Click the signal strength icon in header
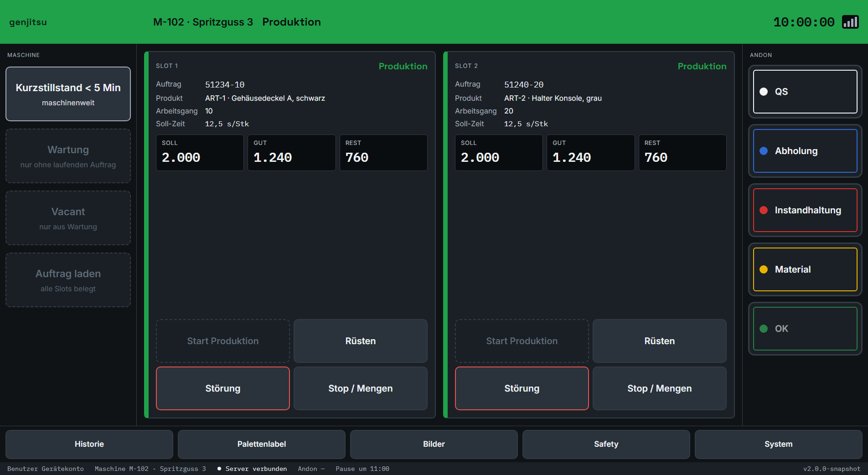The width and height of the screenshot is (868, 475). coord(850,22)
